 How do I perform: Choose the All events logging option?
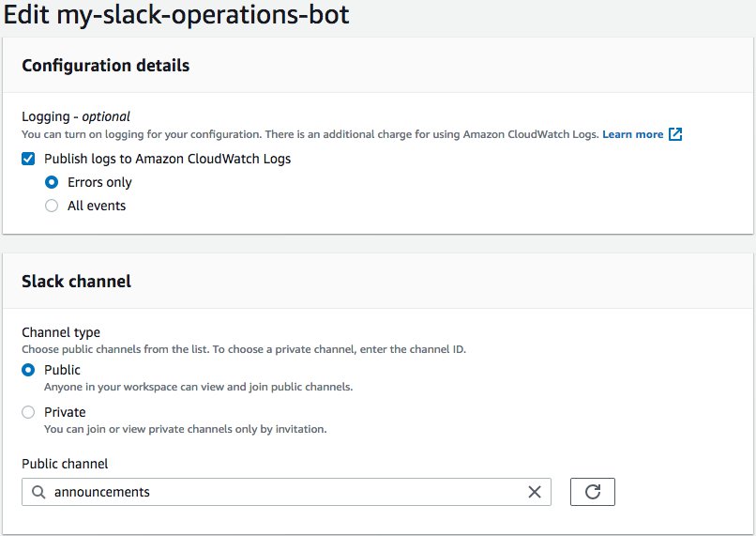(x=51, y=206)
